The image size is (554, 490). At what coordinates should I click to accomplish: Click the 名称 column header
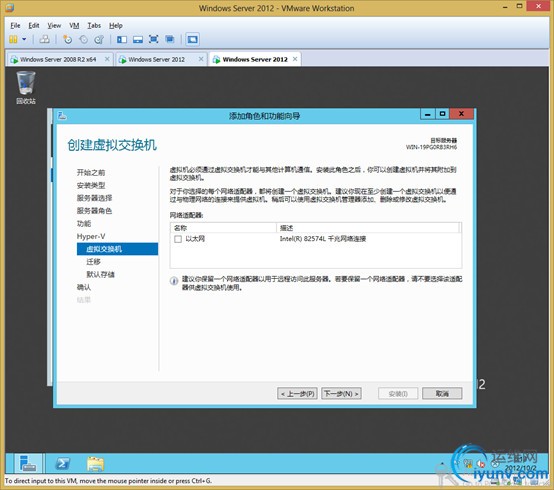pyautogui.click(x=223, y=228)
